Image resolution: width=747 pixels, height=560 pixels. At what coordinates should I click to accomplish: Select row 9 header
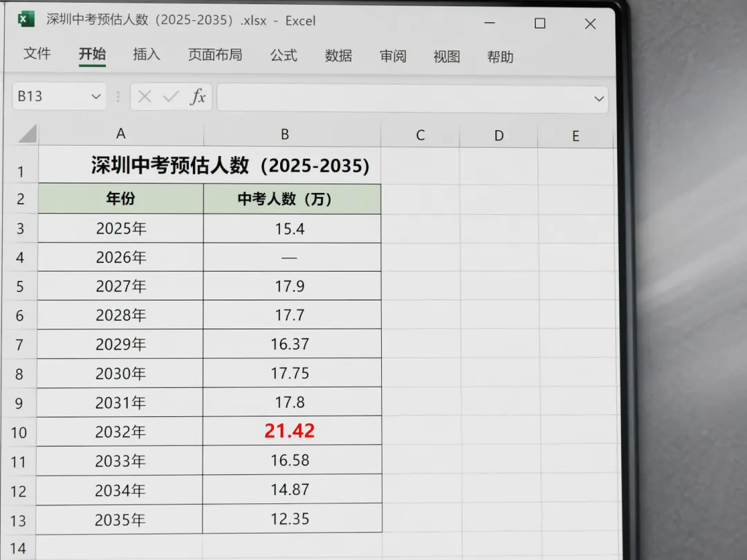19,403
